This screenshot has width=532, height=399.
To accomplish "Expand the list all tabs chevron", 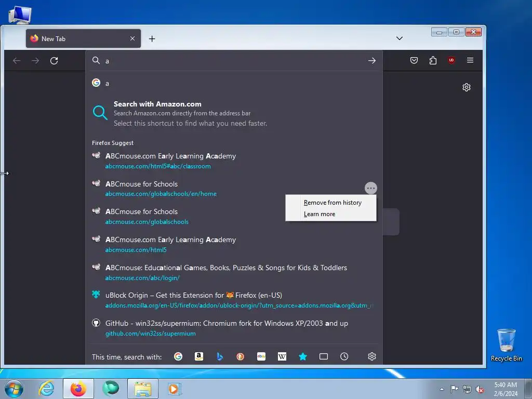I will [400, 38].
